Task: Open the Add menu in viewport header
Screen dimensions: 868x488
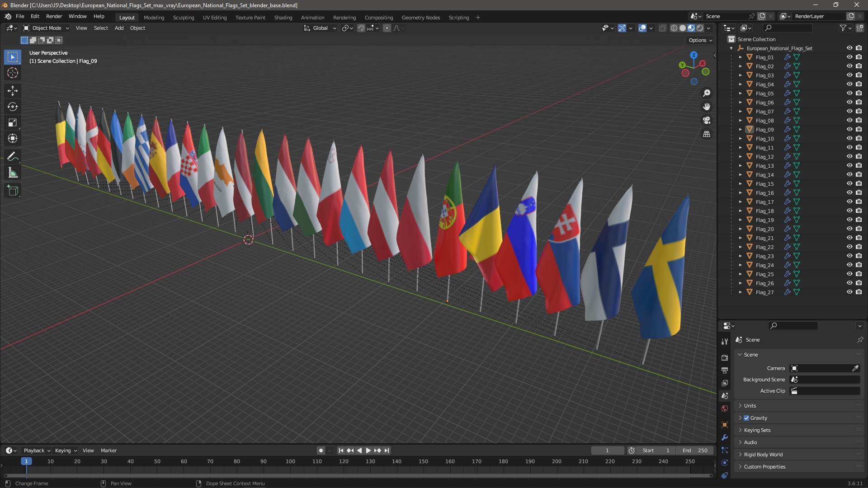Action: point(119,28)
